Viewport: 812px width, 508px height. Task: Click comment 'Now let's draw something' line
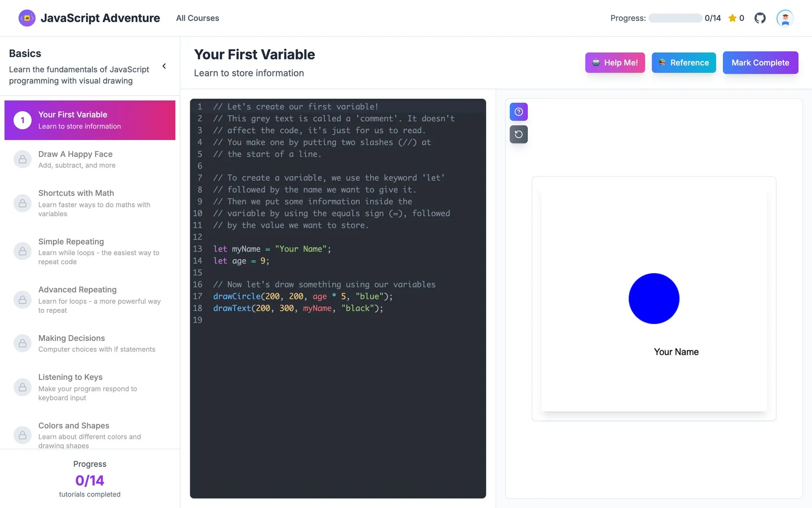(324, 284)
